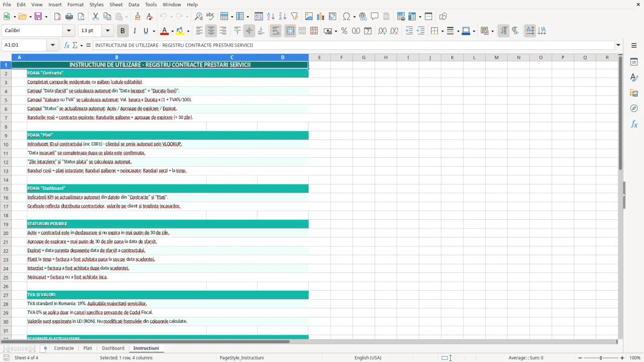Toggle Underline formatting
Image resolution: width=644 pixels, height=362 pixels.
(146, 31)
